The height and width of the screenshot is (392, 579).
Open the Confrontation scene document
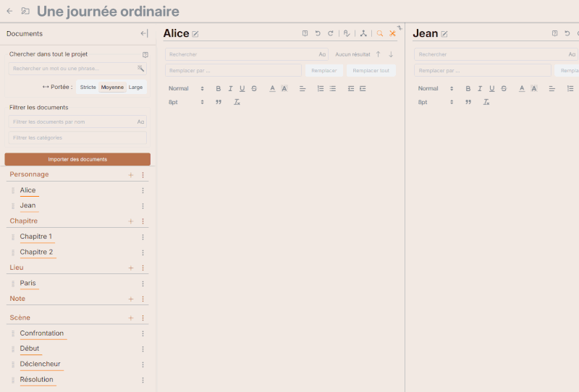(42, 333)
